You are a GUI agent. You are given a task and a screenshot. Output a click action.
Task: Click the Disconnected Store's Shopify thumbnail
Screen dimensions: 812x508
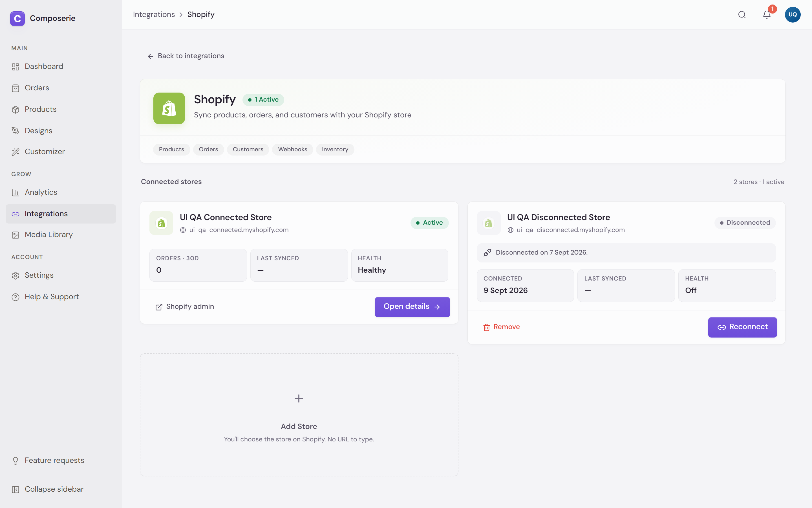(x=489, y=223)
